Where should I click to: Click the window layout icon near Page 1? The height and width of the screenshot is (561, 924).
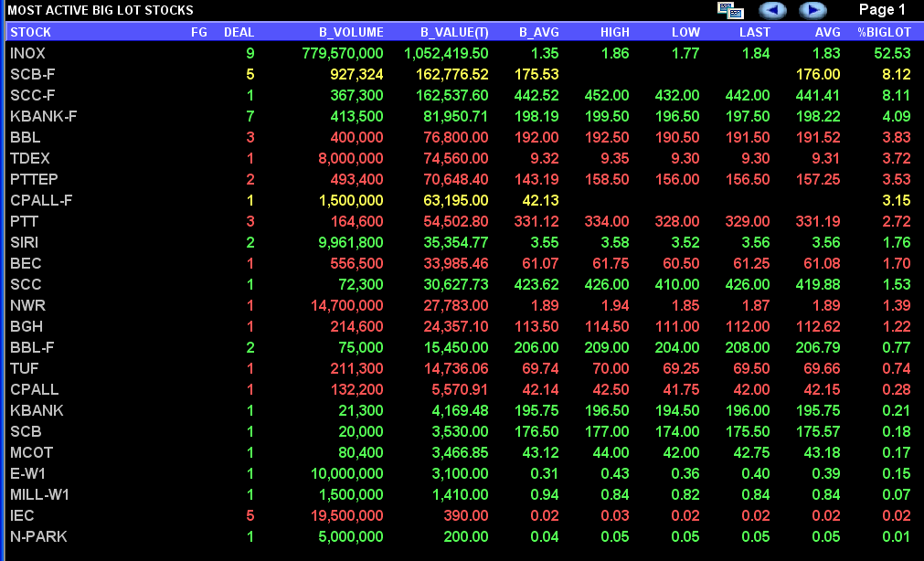(x=730, y=10)
